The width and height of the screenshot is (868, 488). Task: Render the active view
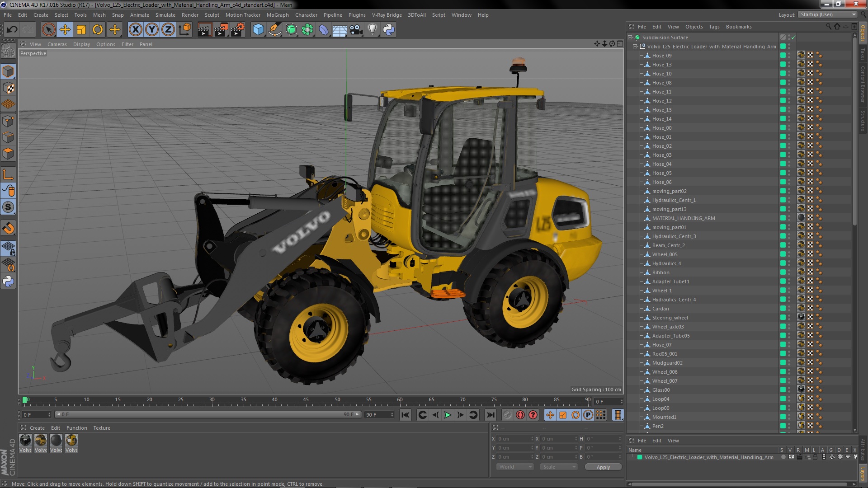pos(204,30)
